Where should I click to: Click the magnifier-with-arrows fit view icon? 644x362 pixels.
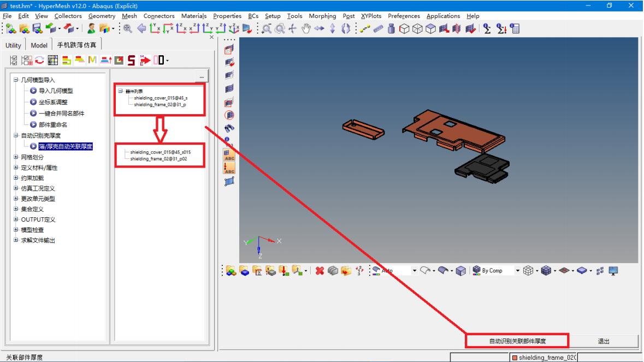tap(128, 28)
